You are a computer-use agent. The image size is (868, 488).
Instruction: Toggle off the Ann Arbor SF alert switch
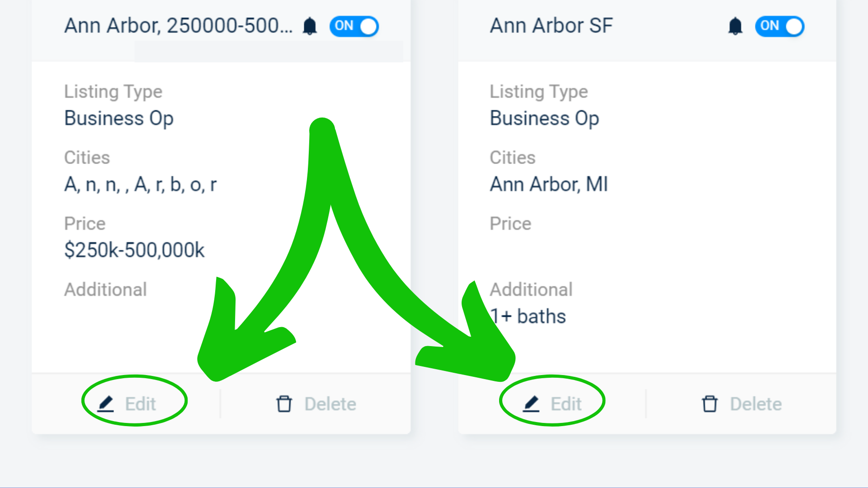point(779,26)
